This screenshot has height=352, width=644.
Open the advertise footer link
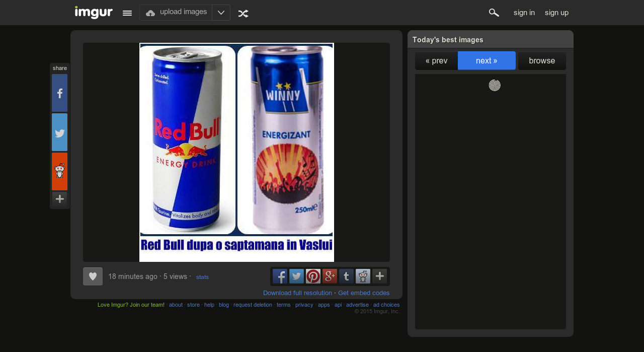[x=357, y=305]
